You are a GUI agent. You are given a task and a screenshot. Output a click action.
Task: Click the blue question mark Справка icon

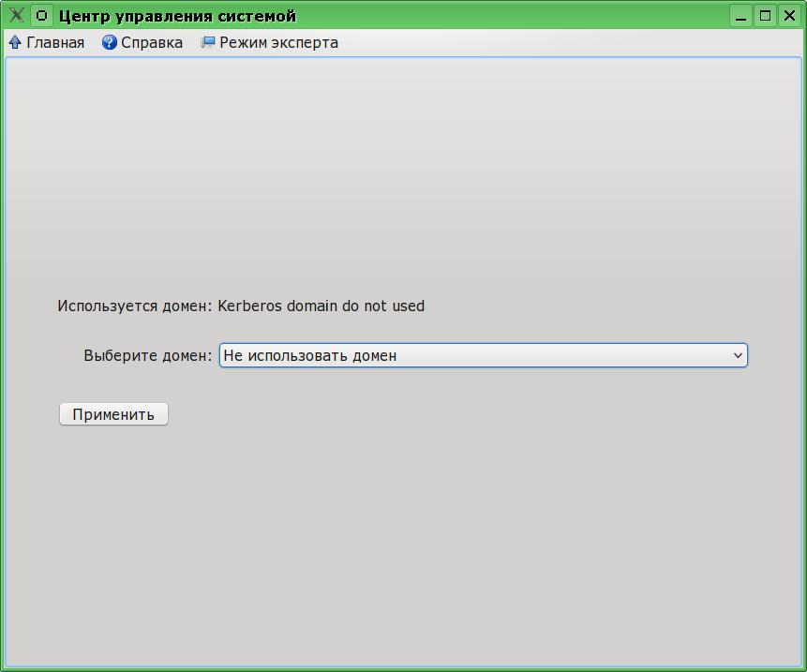[x=110, y=42]
